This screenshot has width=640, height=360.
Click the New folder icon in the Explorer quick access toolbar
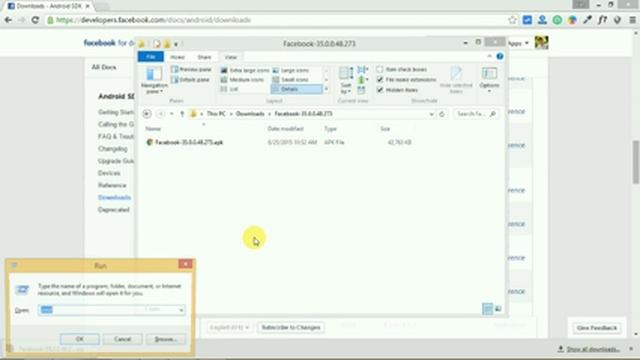point(167,44)
